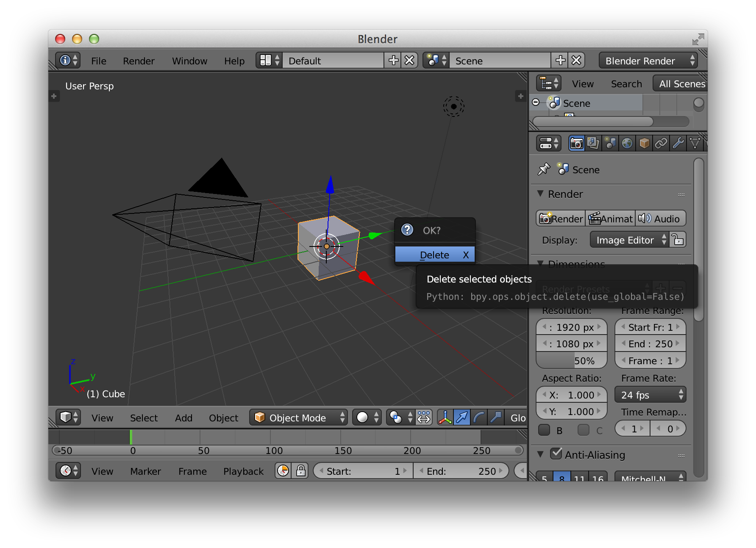This screenshot has width=756, height=548.
Task: Click the Render image button
Action: tap(561, 219)
